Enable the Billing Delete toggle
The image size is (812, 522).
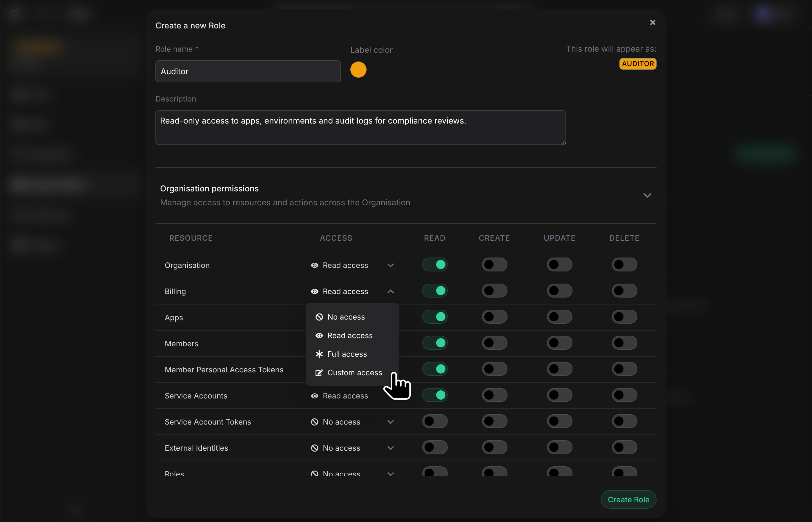[624, 291]
